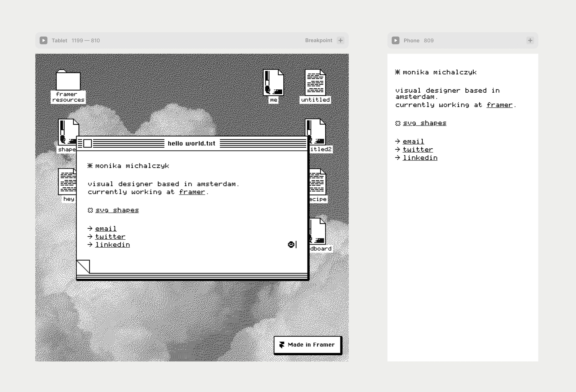This screenshot has width=576, height=392.
Task: Click the folded page corner of window
Action: click(x=83, y=266)
